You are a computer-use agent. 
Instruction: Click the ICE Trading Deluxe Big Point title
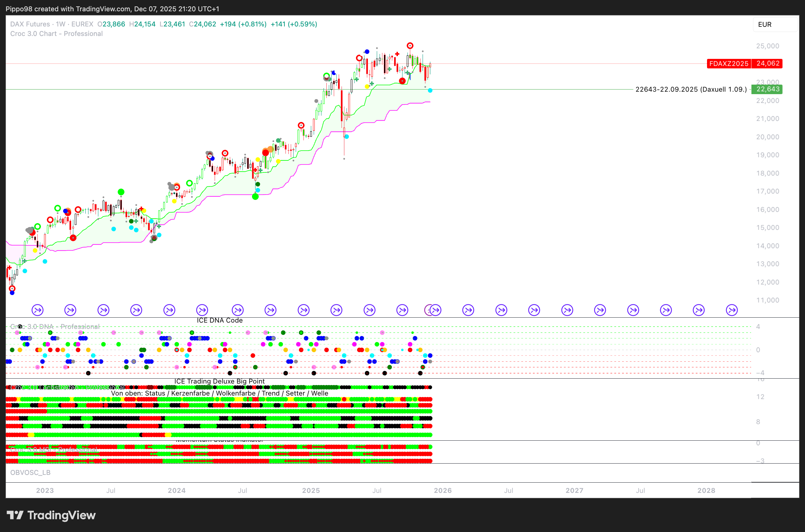(219, 381)
